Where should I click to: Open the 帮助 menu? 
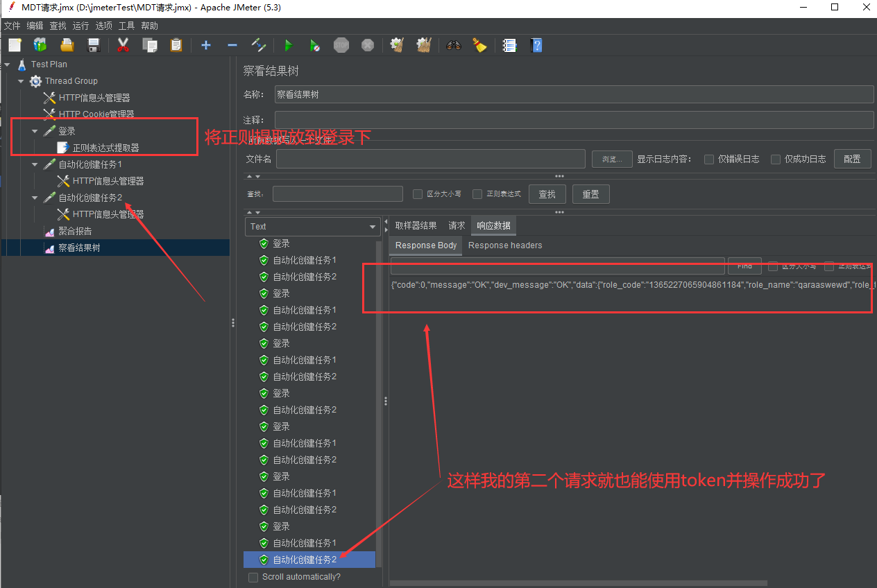coord(149,26)
